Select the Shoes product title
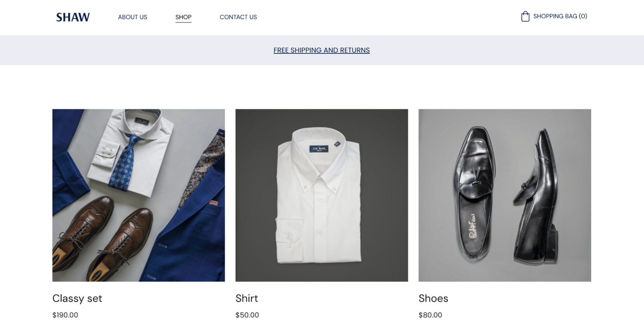This screenshot has height=324, width=644. (433, 298)
